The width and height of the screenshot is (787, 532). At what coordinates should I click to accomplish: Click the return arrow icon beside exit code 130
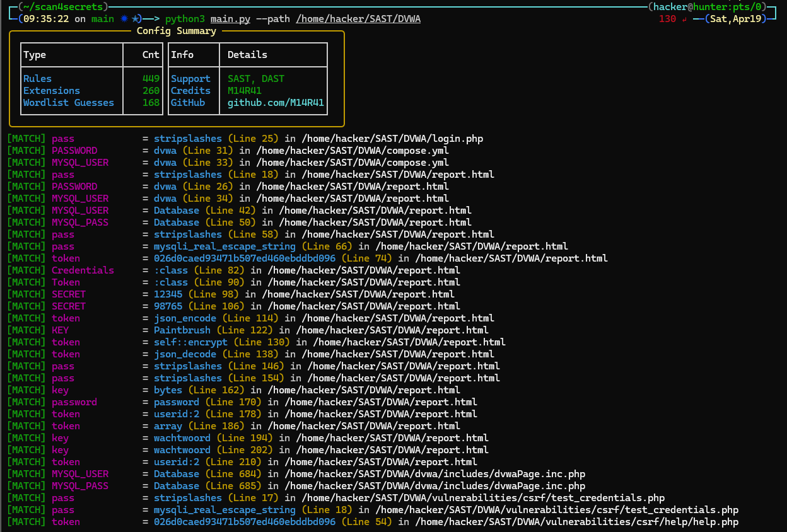pos(685,19)
